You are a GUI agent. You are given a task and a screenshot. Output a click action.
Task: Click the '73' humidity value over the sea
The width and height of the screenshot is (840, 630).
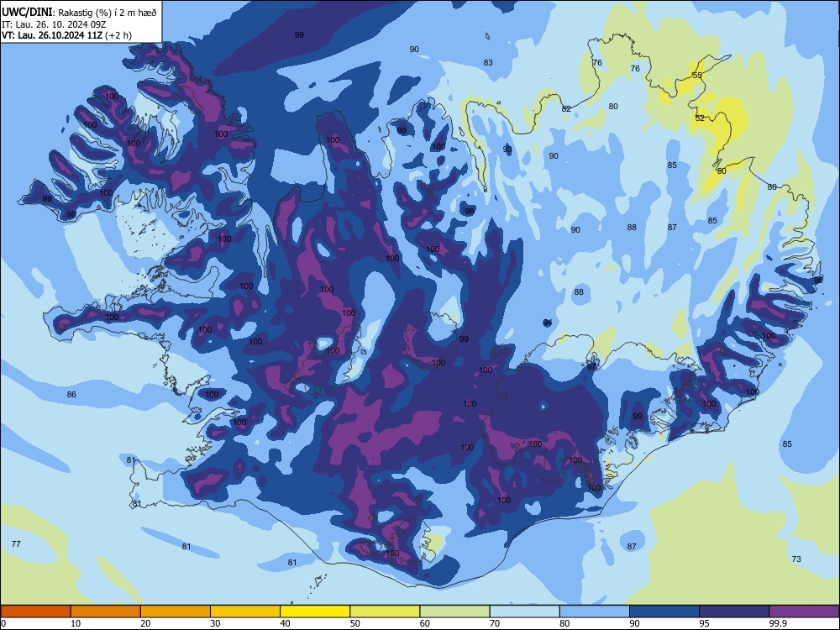click(x=796, y=559)
